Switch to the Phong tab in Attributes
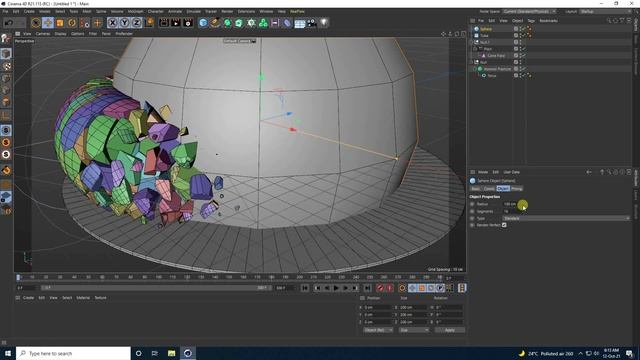 [517, 189]
